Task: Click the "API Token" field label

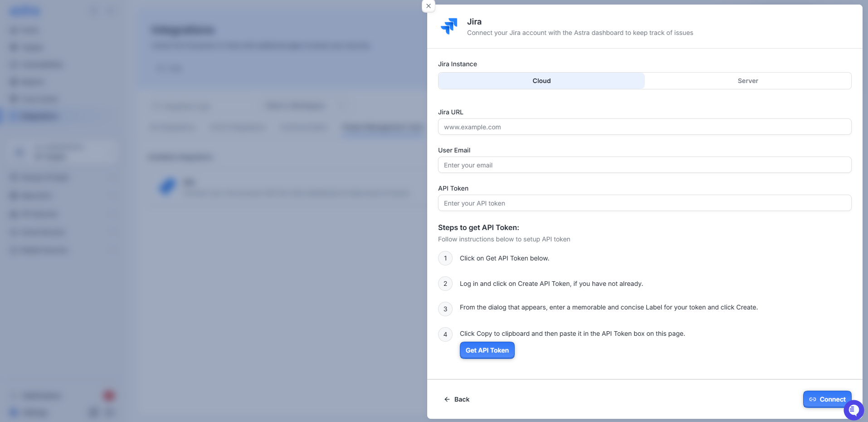Action: pos(453,188)
